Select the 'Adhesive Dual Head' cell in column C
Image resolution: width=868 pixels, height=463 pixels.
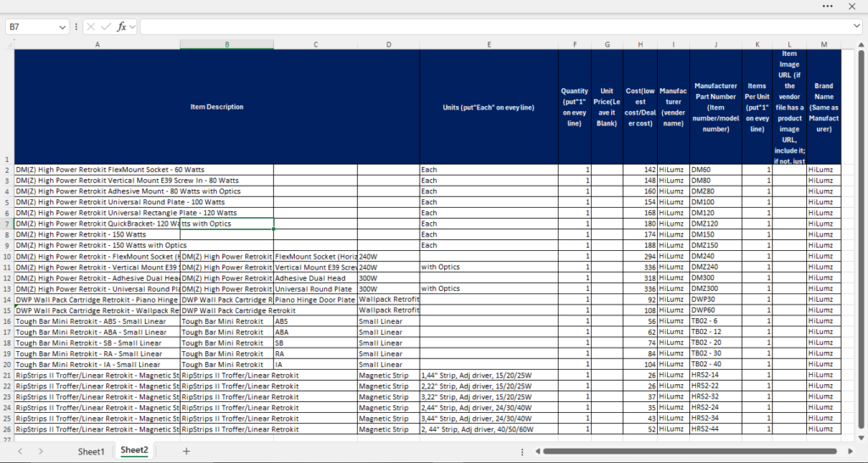point(315,278)
